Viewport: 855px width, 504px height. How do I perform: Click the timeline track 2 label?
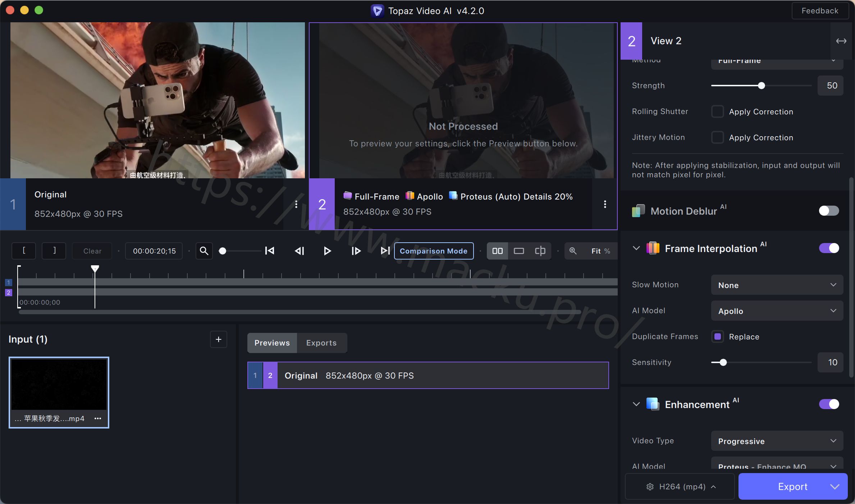(x=9, y=293)
